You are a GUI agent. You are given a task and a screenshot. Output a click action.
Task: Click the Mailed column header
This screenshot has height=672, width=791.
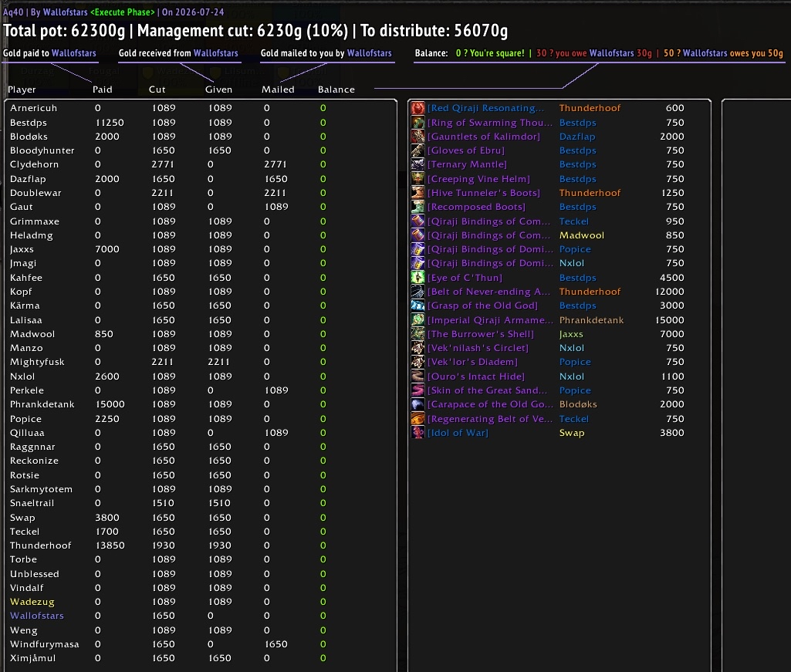point(278,89)
